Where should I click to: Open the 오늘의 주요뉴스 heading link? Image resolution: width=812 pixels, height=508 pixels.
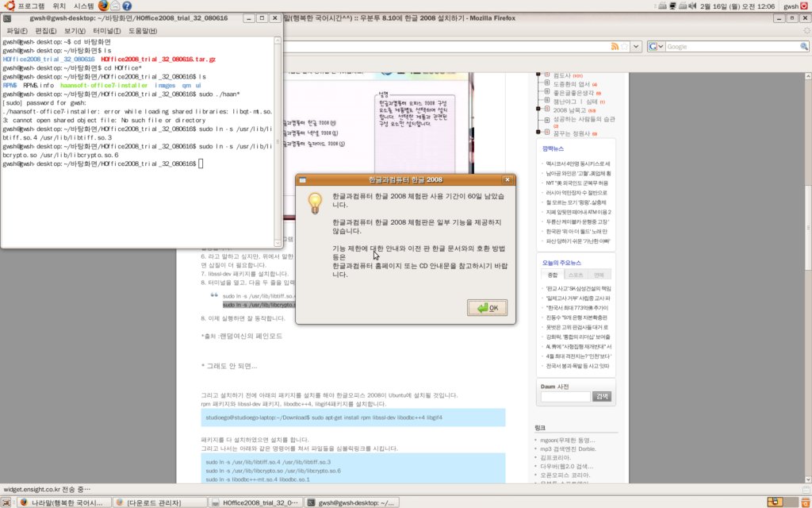tap(561, 263)
